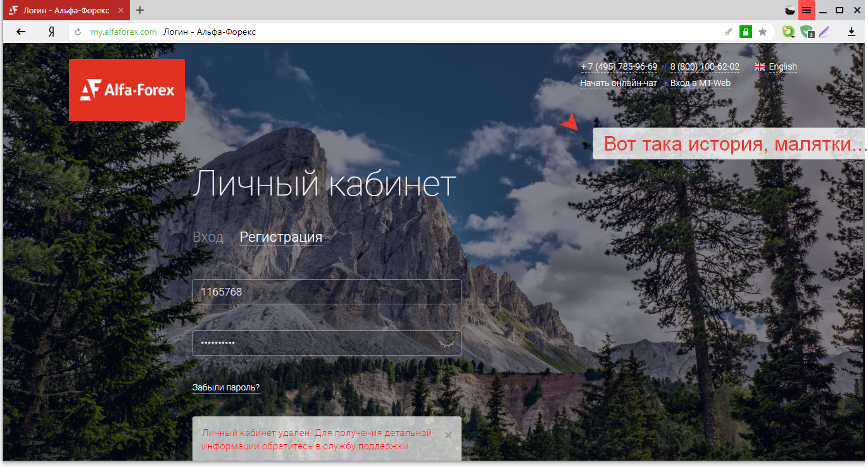The image size is (868, 467).
Task: Click the 8 (800) 100-62-02 phone link
Action: (x=705, y=66)
